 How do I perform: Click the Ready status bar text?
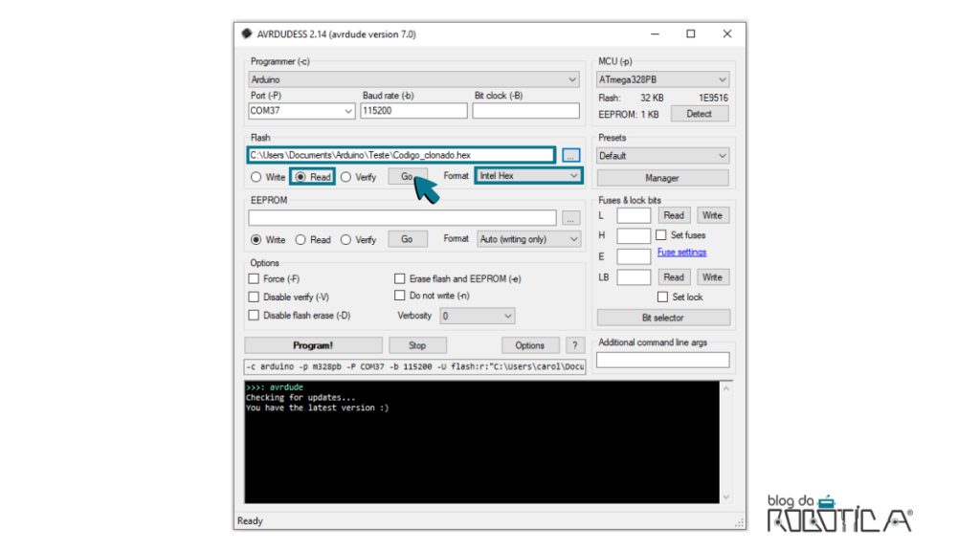250,521
